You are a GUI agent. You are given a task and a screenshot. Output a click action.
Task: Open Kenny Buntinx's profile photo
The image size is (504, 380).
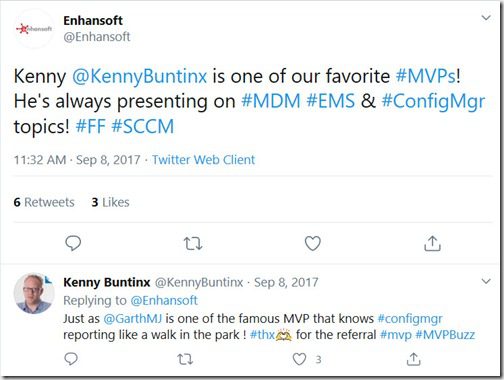34,293
